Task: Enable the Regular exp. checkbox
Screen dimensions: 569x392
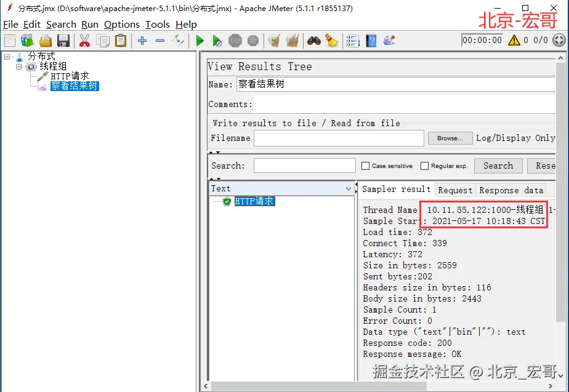Action: click(424, 166)
